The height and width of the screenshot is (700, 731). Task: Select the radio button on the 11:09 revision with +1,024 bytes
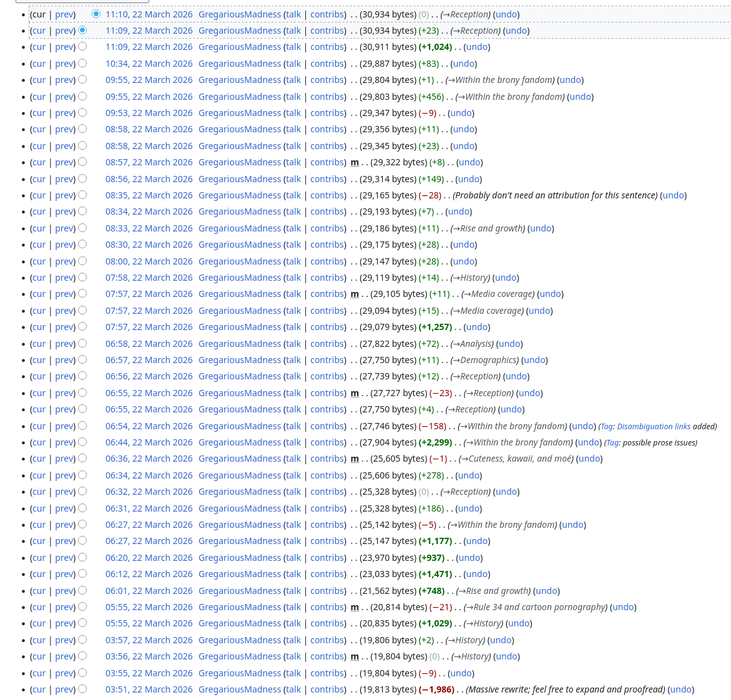(x=82, y=47)
